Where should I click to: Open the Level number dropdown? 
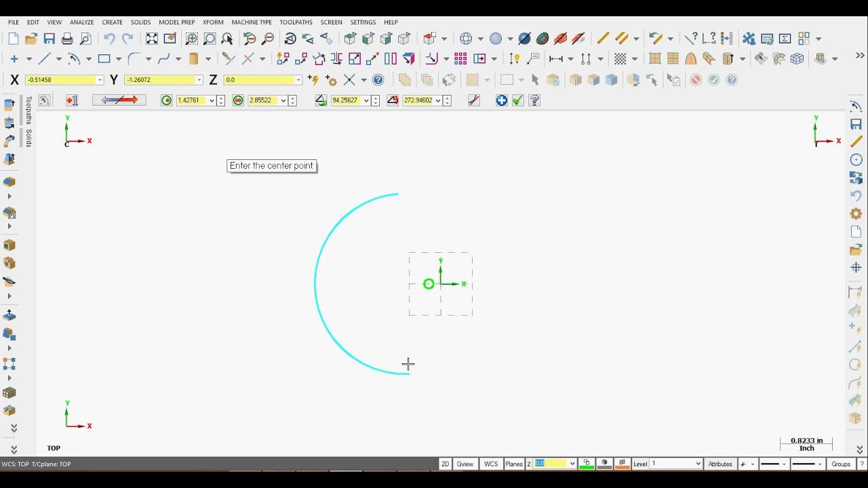(698, 464)
